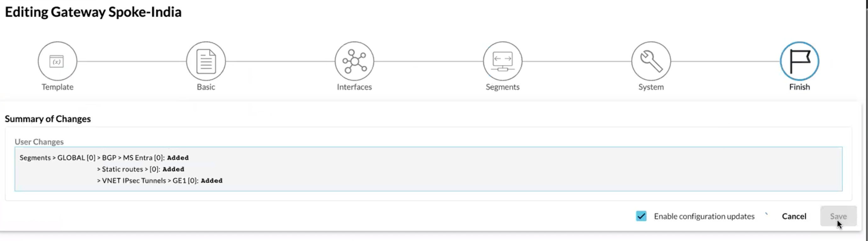Click the Interfaces step label
The height and width of the screenshot is (241, 868).
(354, 87)
